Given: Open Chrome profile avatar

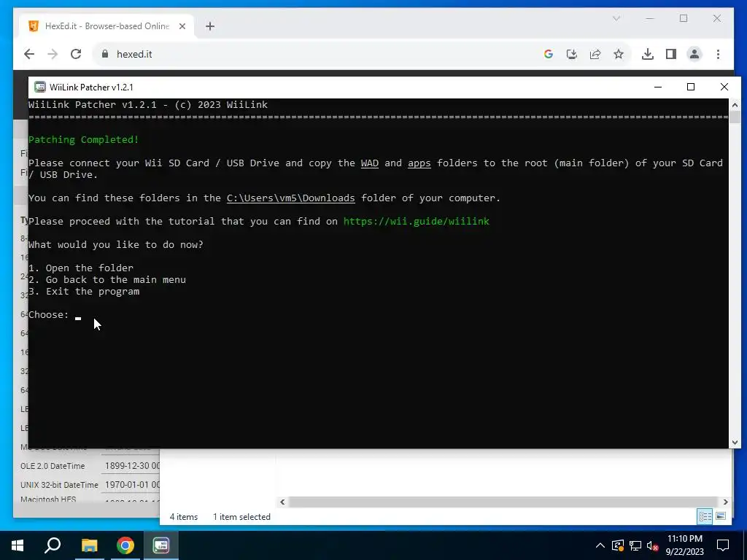Looking at the screenshot, I should [x=694, y=54].
